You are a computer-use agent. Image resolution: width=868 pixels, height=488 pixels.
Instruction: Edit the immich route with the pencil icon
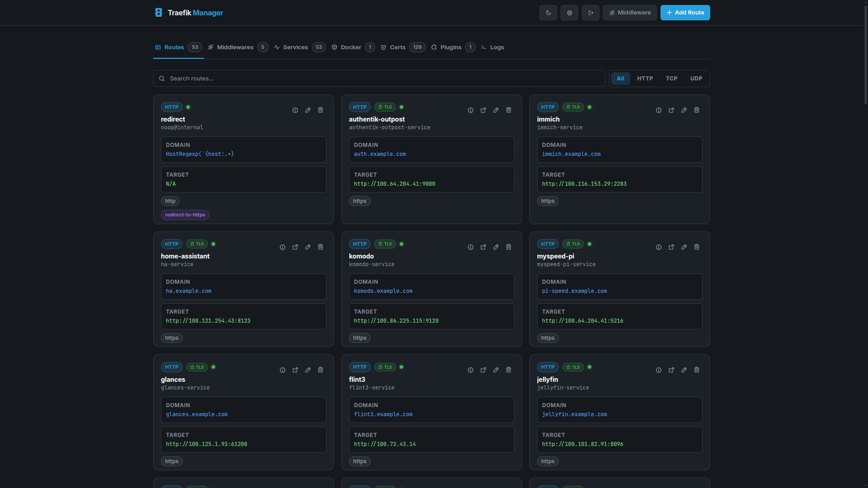(684, 110)
